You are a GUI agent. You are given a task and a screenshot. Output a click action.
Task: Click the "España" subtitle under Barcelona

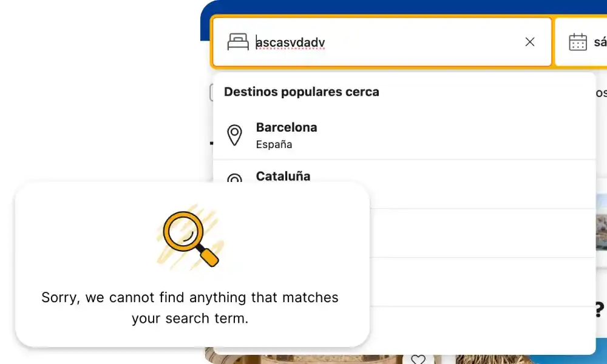(274, 144)
